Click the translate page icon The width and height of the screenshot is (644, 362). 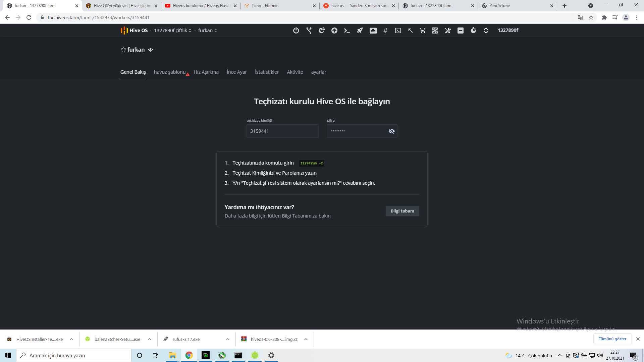[580, 17]
